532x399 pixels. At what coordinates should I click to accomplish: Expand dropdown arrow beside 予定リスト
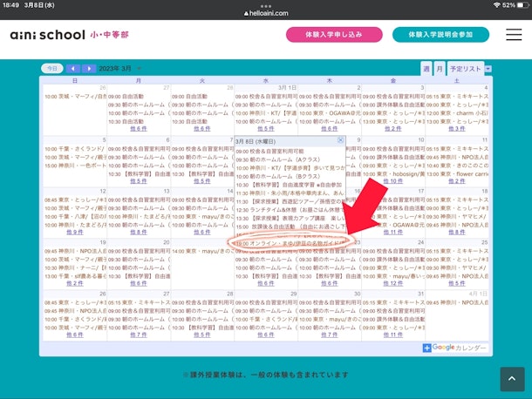click(x=488, y=68)
